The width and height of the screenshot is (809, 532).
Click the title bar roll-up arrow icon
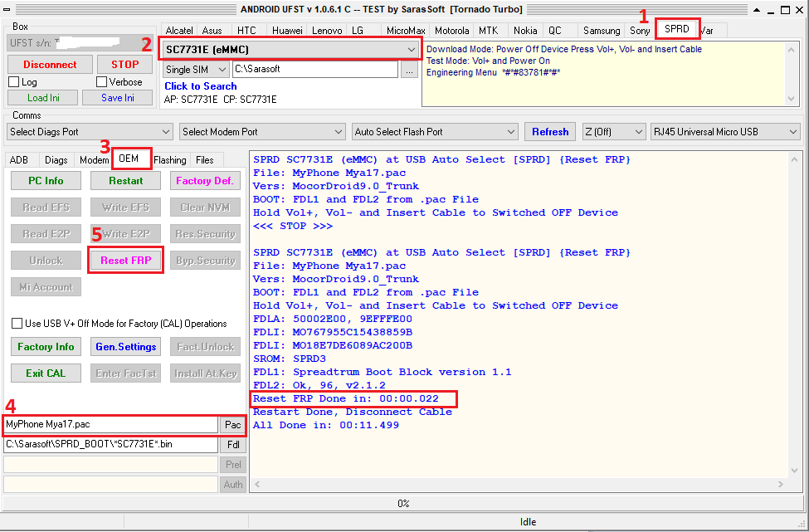point(757,10)
